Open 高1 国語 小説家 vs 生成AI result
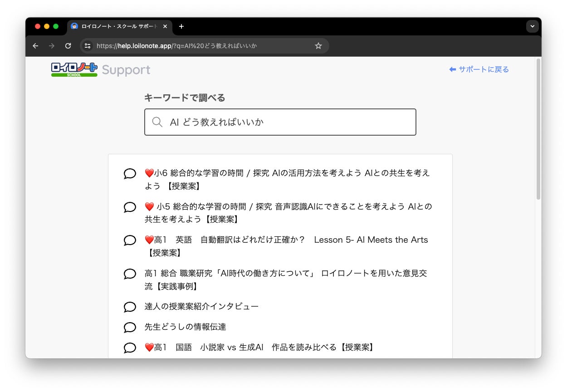The image size is (567, 392). tap(259, 347)
